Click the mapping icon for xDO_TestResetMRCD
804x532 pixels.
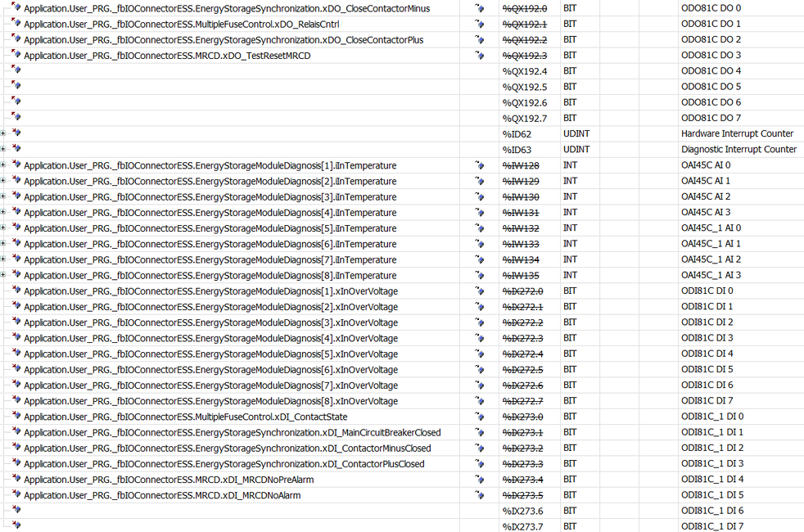tap(480, 56)
